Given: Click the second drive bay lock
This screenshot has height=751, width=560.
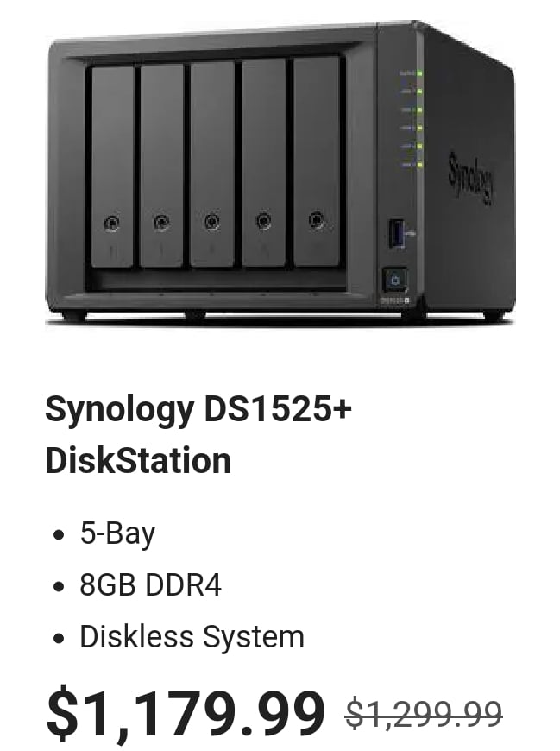Looking at the screenshot, I should click(x=161, y=223).
